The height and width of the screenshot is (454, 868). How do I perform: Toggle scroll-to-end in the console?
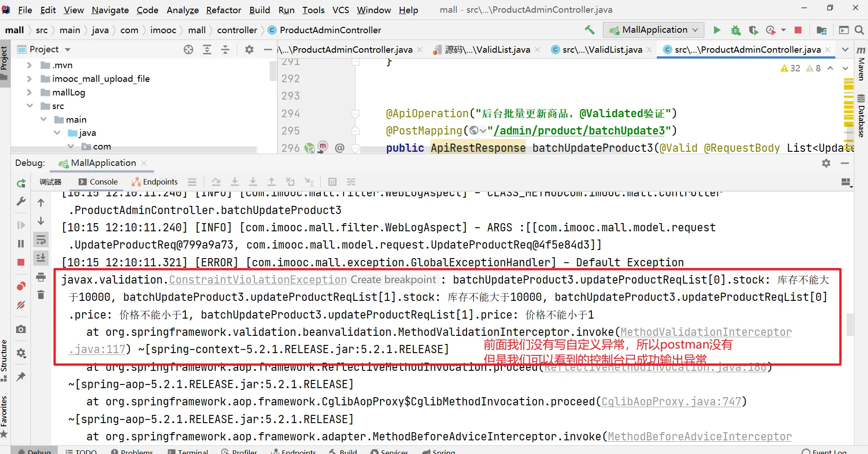coord(41,258)
